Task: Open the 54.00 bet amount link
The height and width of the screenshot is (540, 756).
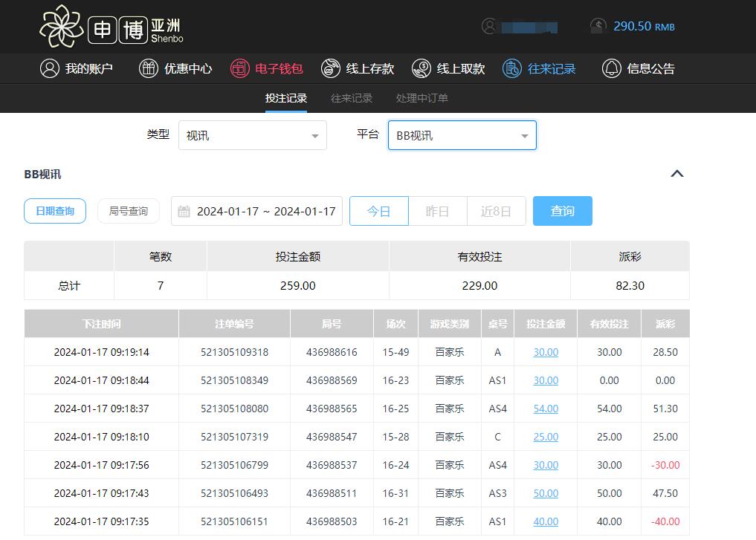Action: click(x=546, y=409)
